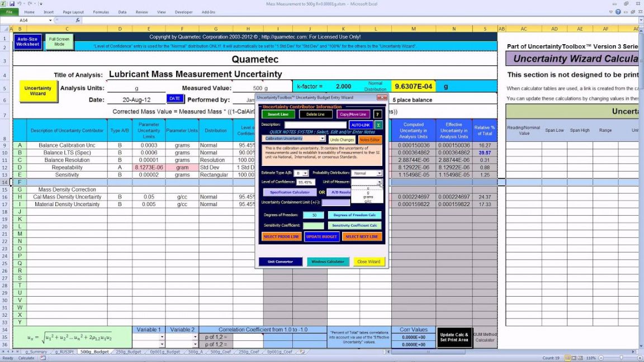
Task: Click the Description text field
Action: (x=315, y=125)
